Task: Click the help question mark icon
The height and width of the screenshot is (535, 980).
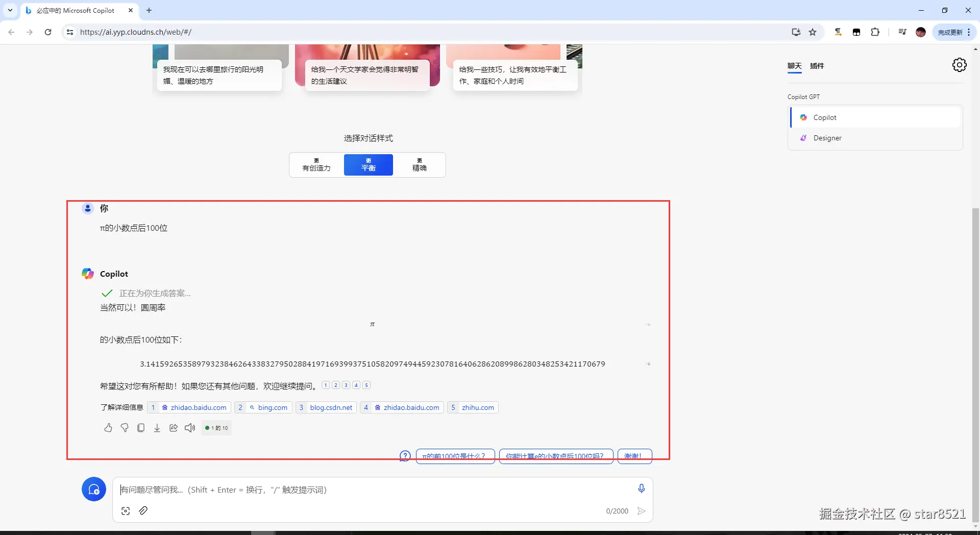Action: [405, 456]
